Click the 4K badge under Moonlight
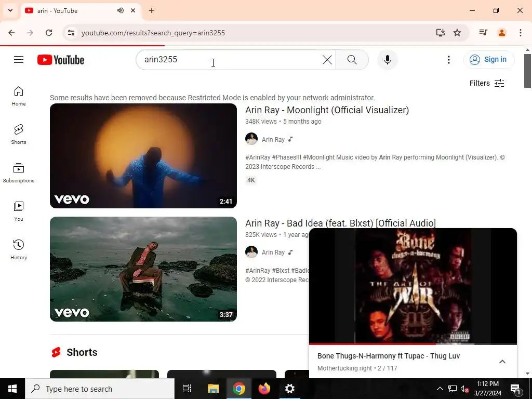This screenshot has height=399, width=532. (x=251, y=180)
